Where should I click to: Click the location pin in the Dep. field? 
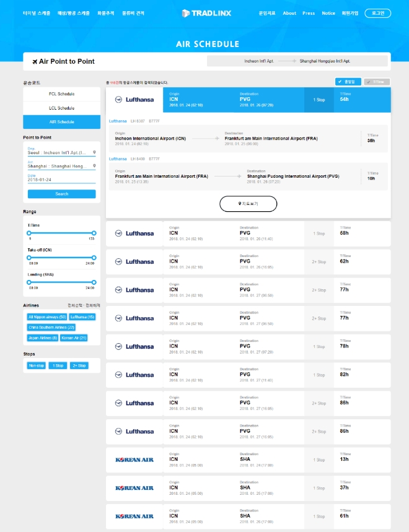94,152
